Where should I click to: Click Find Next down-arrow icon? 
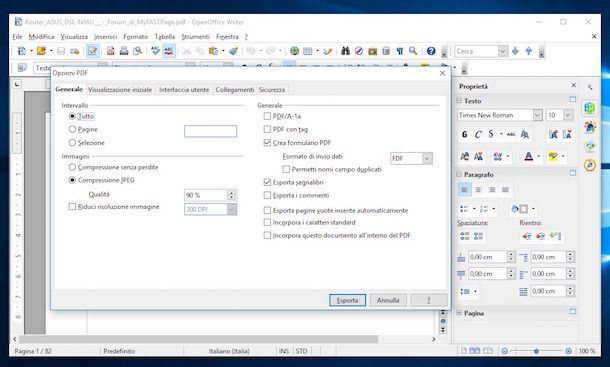click(x=515, y=51)
